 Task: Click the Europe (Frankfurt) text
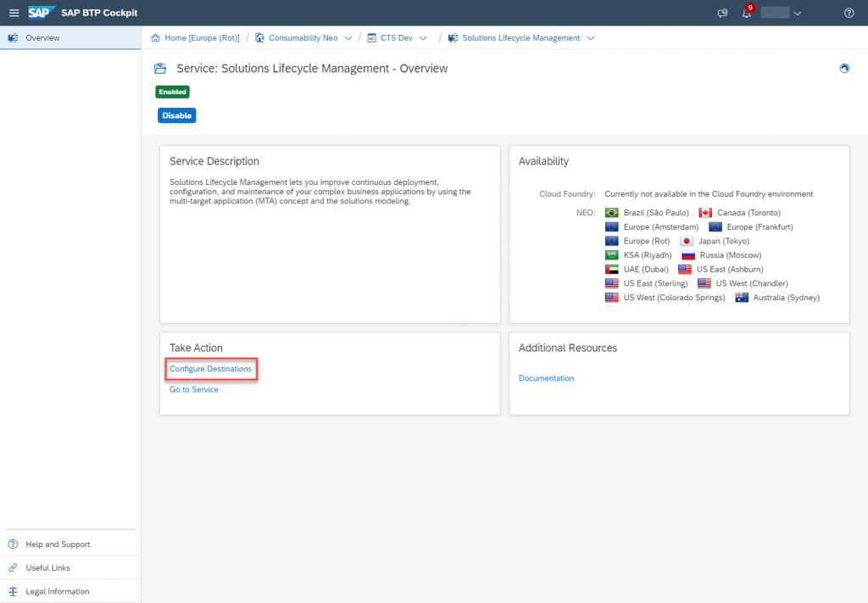pos(759,227)
